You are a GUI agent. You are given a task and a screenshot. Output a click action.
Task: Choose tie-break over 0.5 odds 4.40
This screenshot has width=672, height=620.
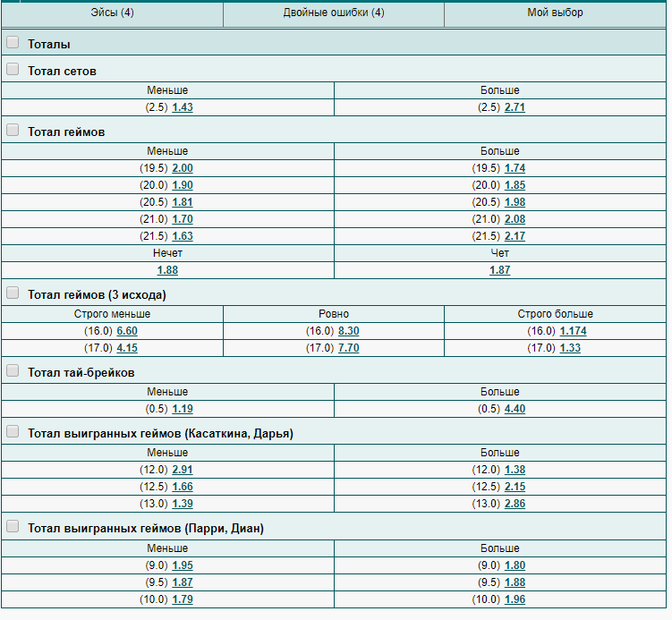[515, 409]
